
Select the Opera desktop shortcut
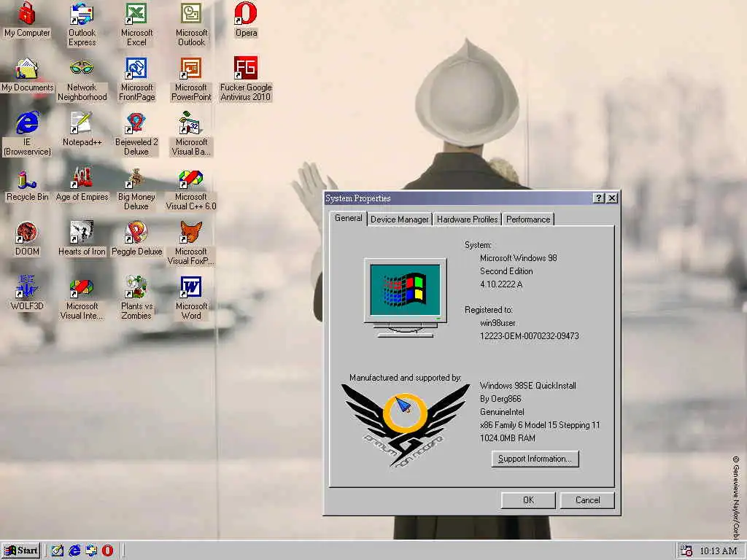pos(246,20)
